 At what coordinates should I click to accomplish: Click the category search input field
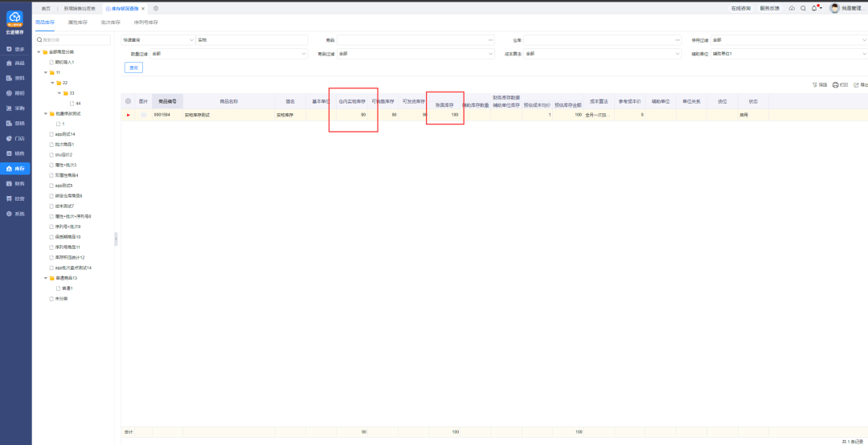click(x=74, y=39)
